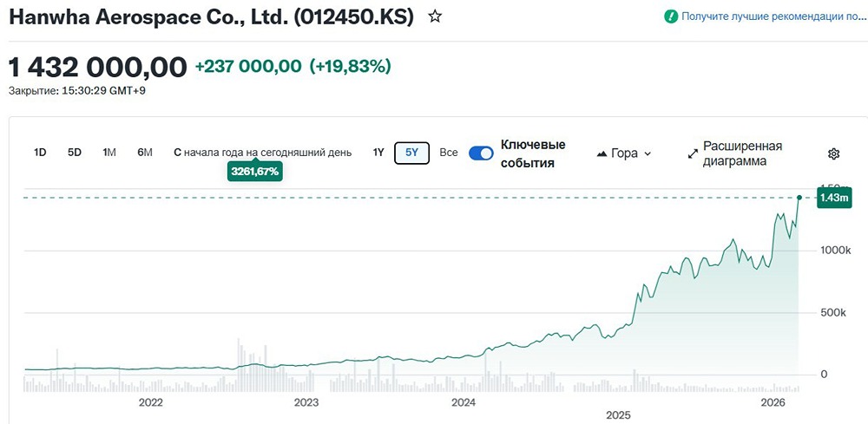Switch to 1M time range
Image resolution: width=868 pixels, height=424 pixels.
point(109,153)
